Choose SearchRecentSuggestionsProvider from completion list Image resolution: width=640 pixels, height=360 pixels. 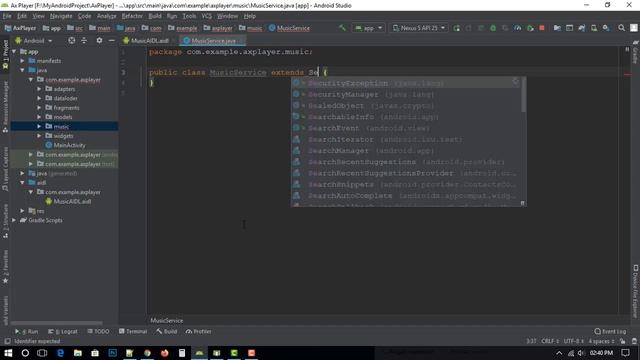point(406,173)
